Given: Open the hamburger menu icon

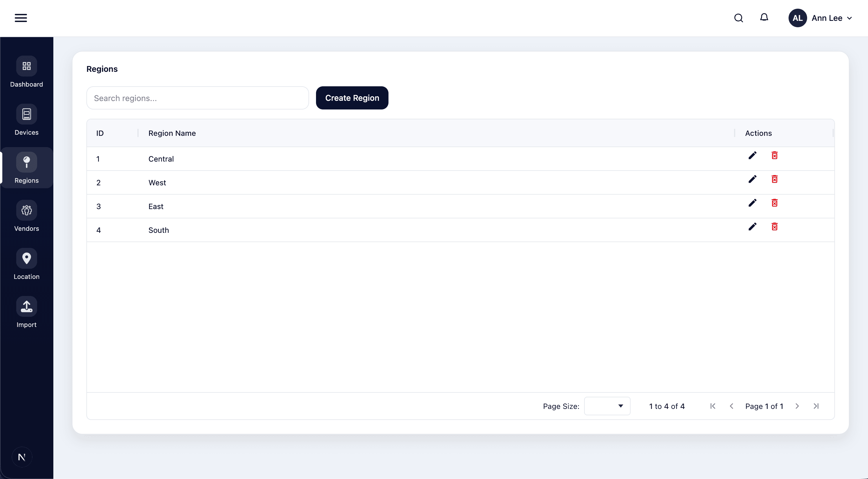Looking at the screenshot, I should click(x=21, y=18).
